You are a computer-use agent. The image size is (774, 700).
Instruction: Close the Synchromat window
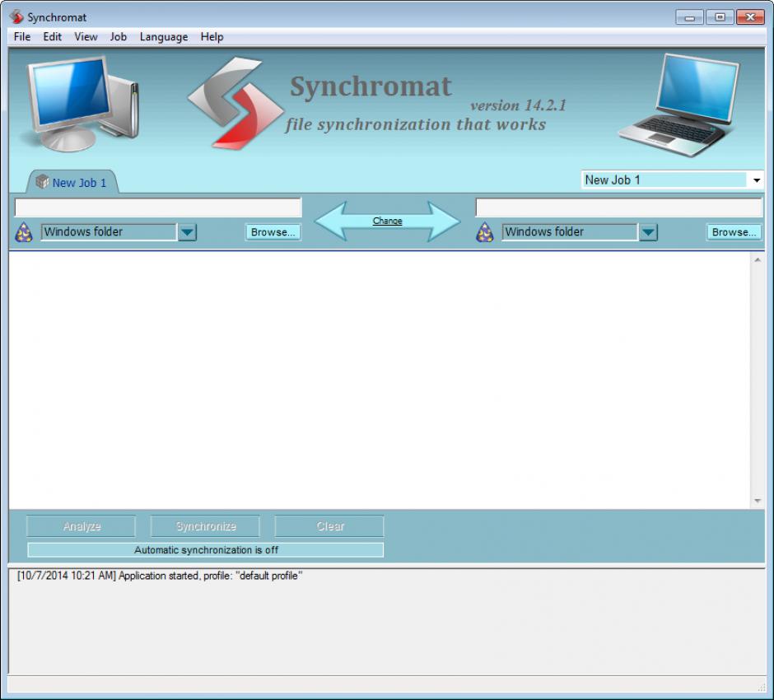(x=750, y=17)
